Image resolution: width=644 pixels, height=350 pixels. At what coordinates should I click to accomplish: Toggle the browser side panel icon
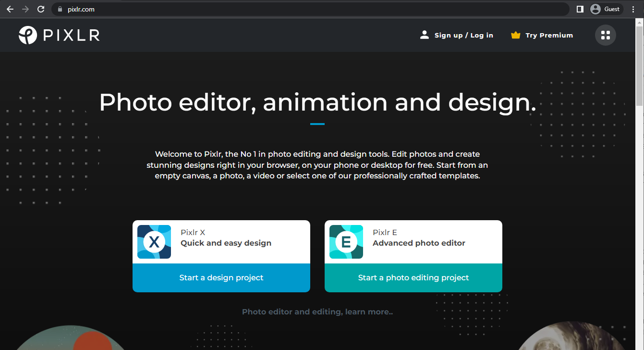(580, 9)
